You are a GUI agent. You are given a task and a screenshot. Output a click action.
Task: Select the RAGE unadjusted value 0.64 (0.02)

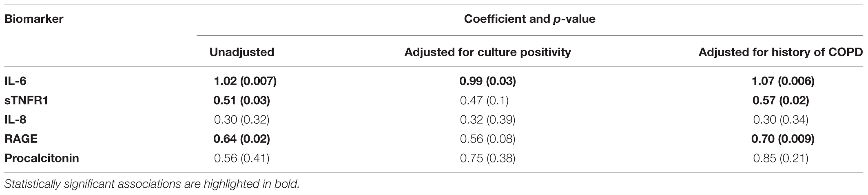coord(242,139)
